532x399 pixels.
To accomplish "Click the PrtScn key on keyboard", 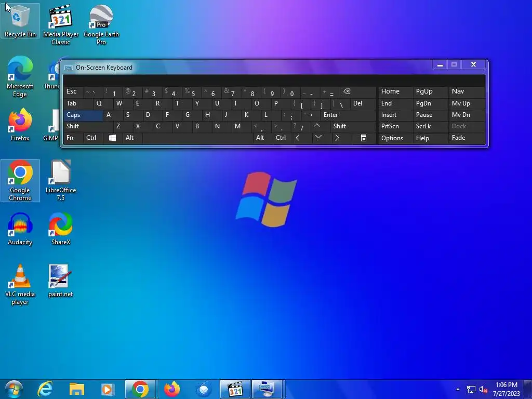I will [395, 126].
